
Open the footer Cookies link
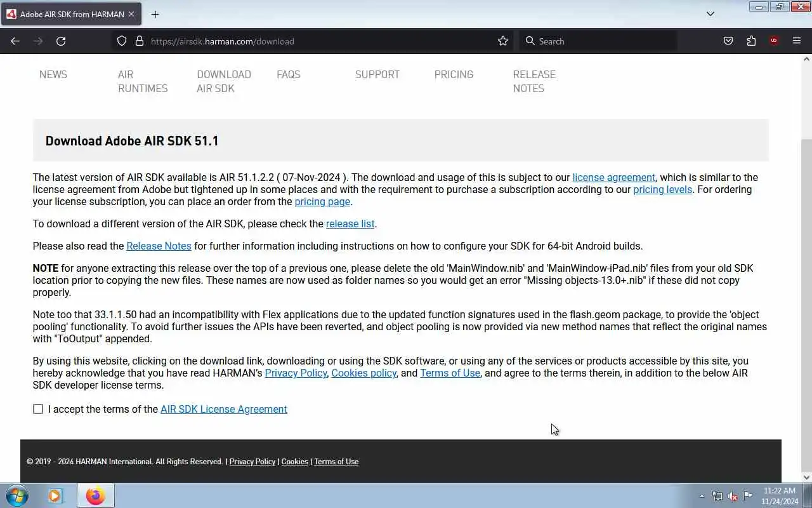pyautogui.click(x=294, y=462)
